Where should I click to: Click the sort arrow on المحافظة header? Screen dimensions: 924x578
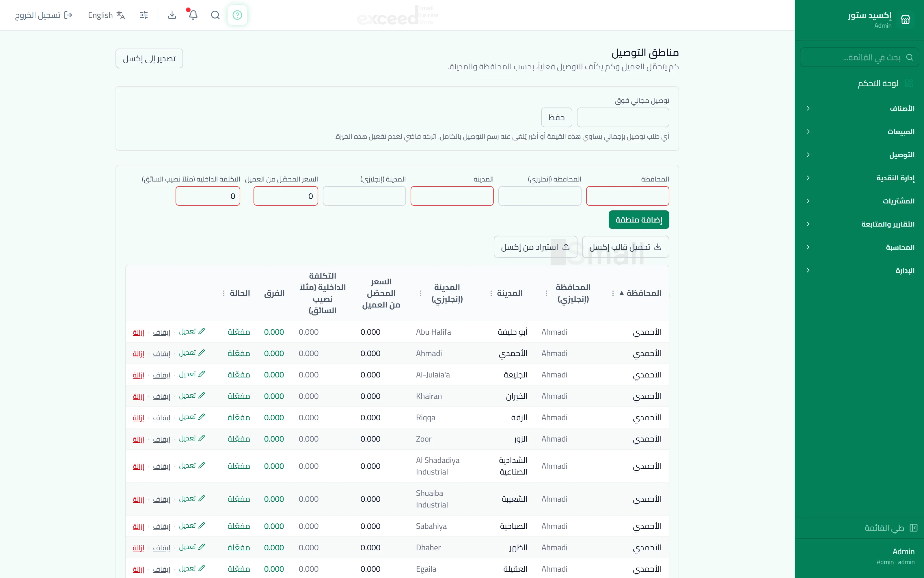pos(622,293)
